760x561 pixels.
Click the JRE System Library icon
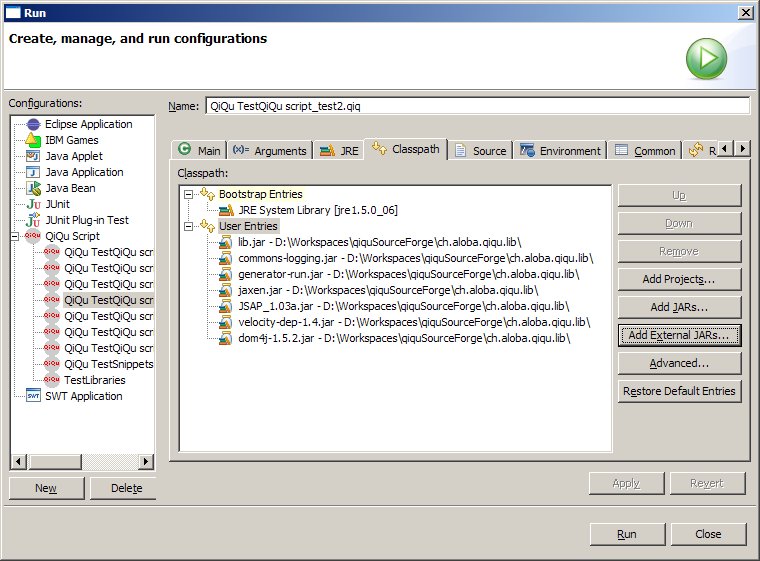tap(226, 210)
